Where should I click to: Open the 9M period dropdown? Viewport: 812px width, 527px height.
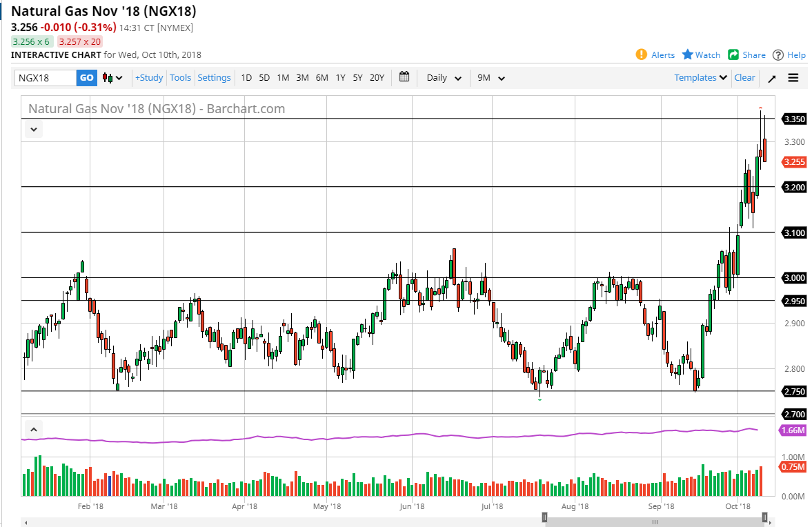coord(491,78)
